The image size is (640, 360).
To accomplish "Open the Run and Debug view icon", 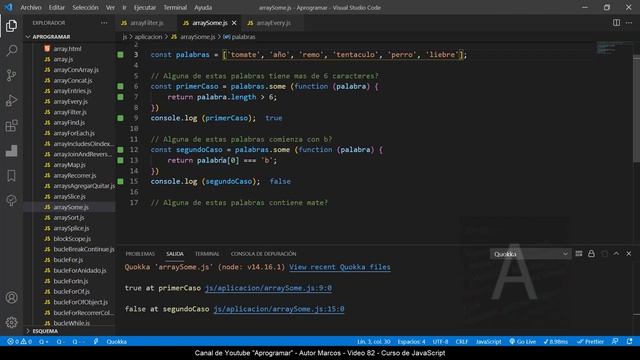I will [x=11, y=100].
